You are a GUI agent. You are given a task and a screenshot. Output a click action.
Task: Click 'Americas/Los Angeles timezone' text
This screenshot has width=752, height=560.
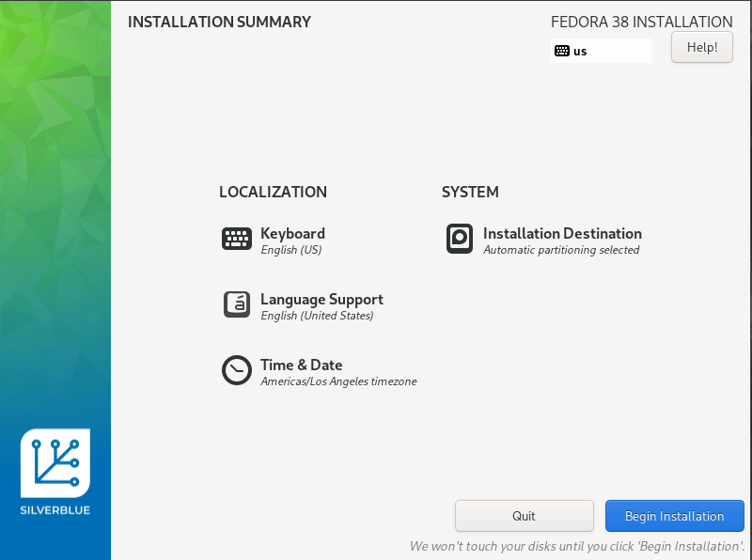tap(338, 381)
